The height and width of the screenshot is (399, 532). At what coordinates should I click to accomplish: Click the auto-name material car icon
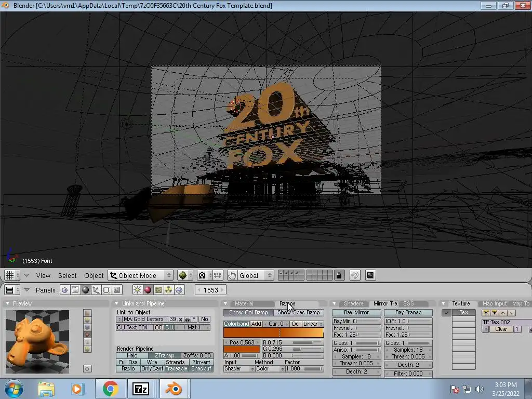click(187, 320)
